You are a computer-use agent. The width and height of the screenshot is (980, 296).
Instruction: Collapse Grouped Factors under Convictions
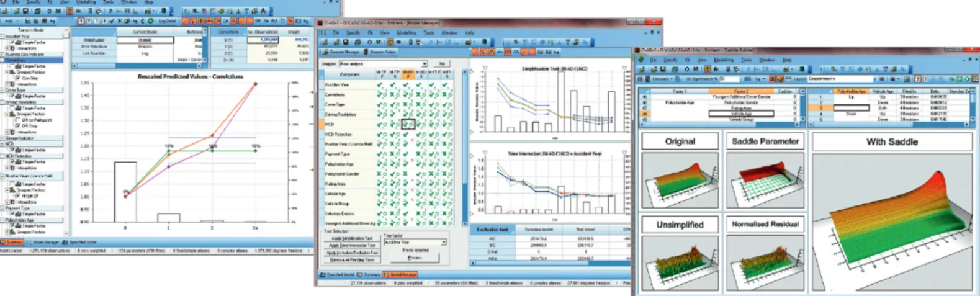(7, 72)
